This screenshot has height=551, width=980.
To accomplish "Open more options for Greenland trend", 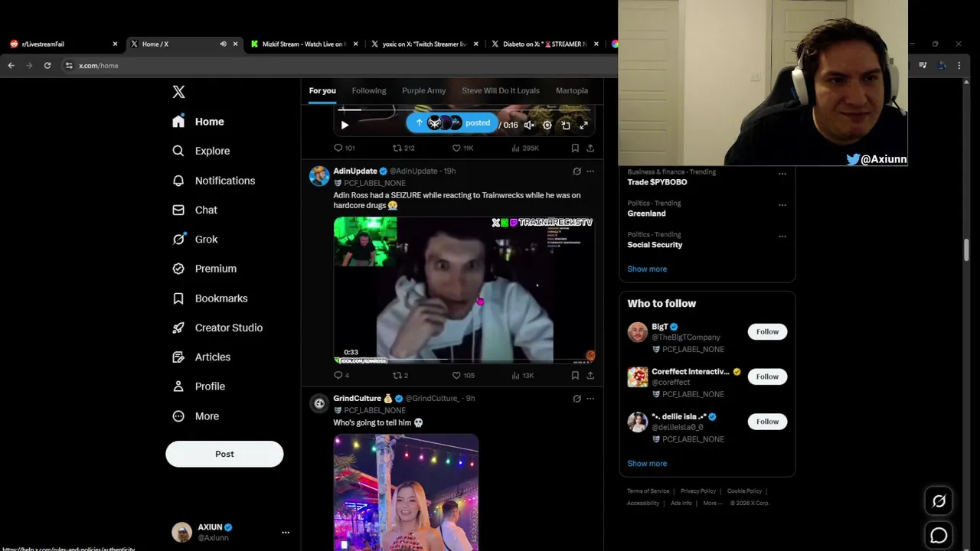I will 782,205.
